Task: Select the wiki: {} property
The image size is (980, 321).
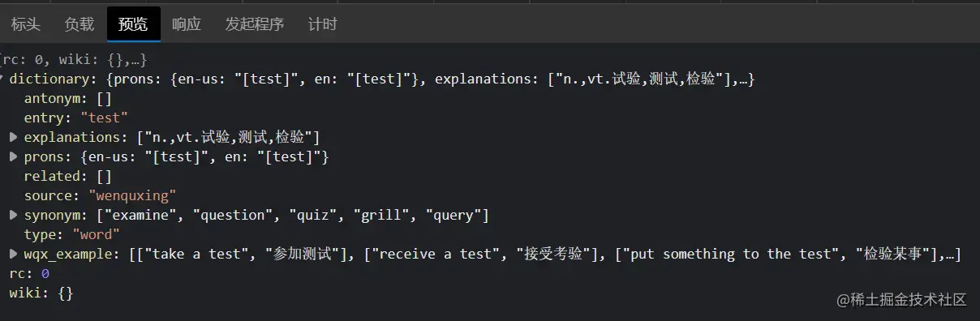Action: point(41,293)
